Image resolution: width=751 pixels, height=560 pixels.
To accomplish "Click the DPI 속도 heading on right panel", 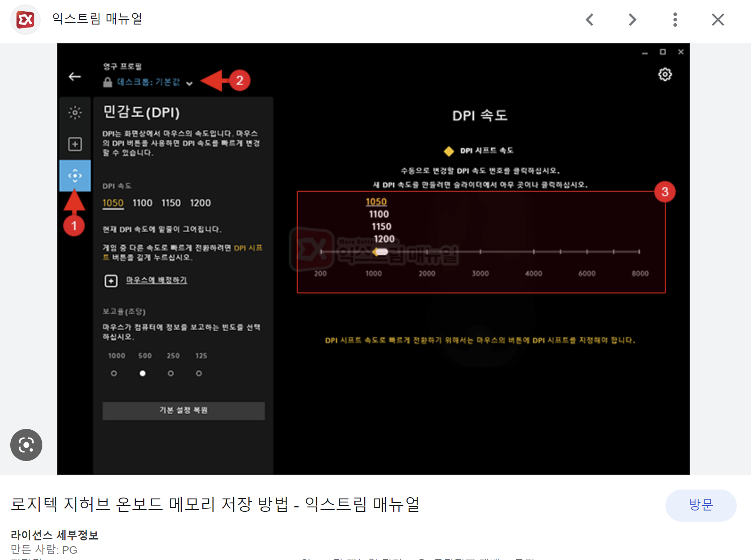I will (x=480, y=115).
